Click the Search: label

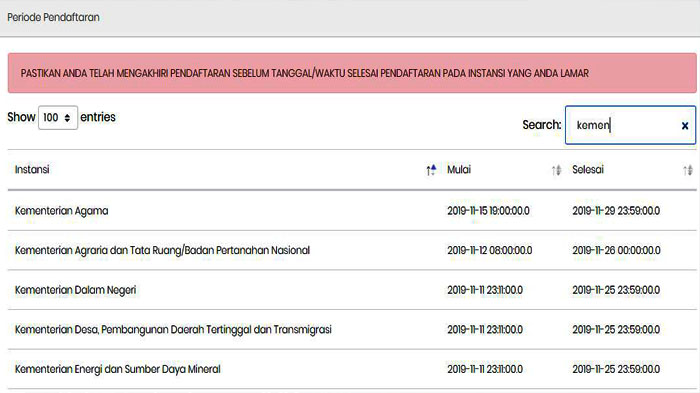coord(542,125)
